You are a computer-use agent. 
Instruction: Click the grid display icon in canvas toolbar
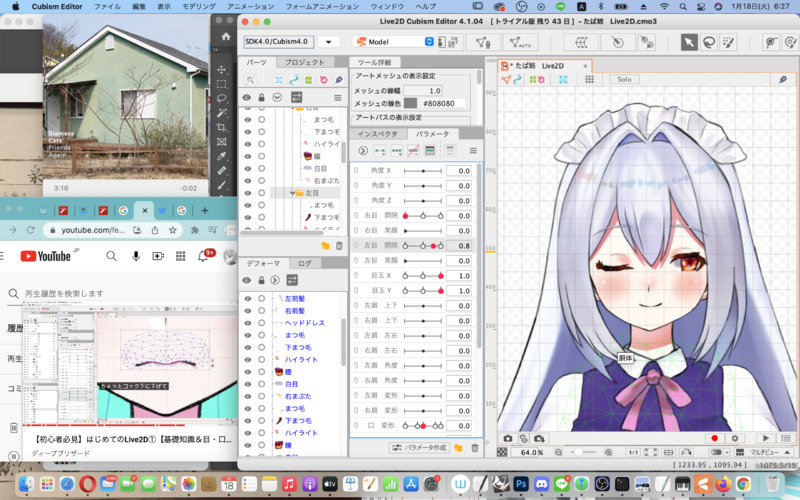589,79
